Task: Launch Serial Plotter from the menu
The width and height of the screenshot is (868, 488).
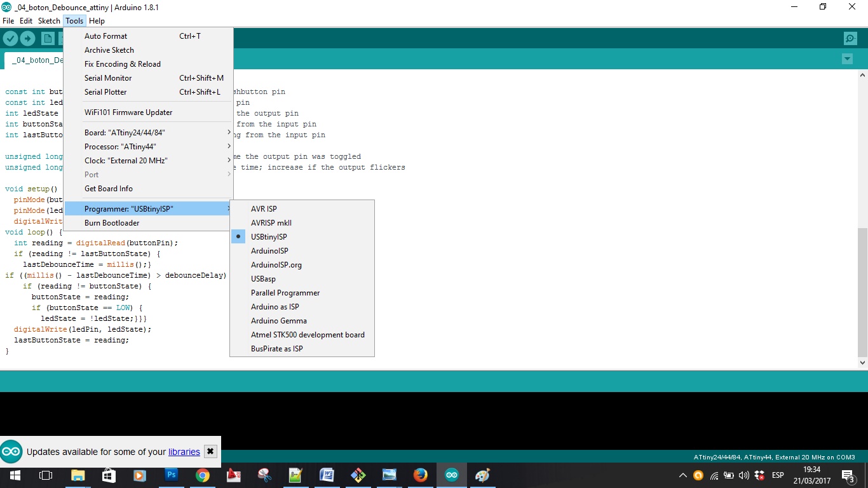Action: click(149, 92)
